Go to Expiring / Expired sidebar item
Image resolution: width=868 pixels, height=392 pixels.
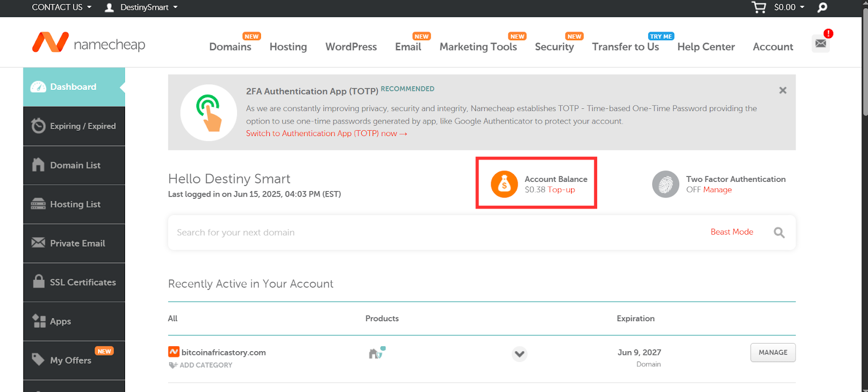[x=74, y=126]
